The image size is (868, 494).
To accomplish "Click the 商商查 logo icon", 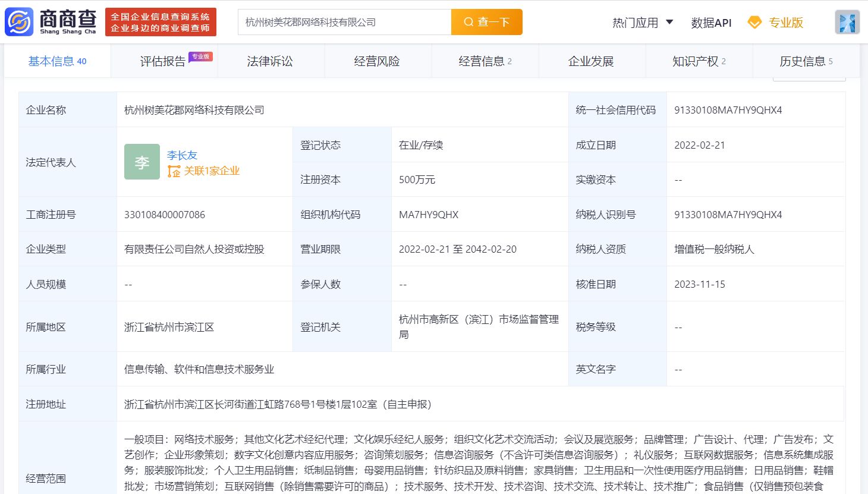I will click(x=19, y=22).
